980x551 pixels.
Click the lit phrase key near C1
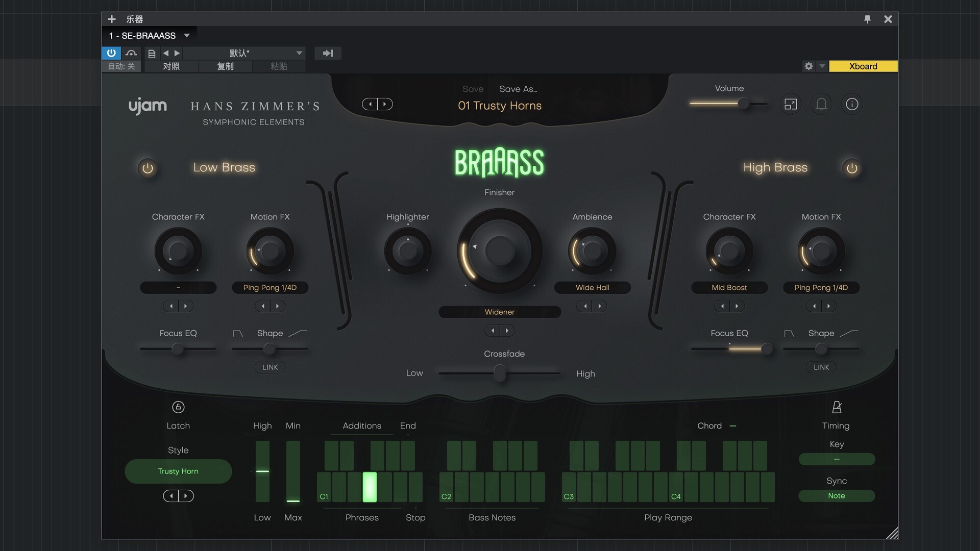[370, 487]
